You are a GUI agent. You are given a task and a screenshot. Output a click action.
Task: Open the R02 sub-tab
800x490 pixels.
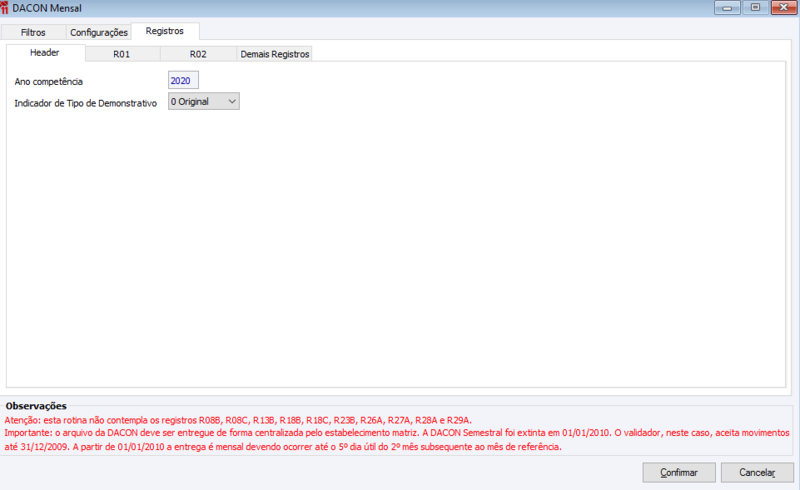pos(198,54)
